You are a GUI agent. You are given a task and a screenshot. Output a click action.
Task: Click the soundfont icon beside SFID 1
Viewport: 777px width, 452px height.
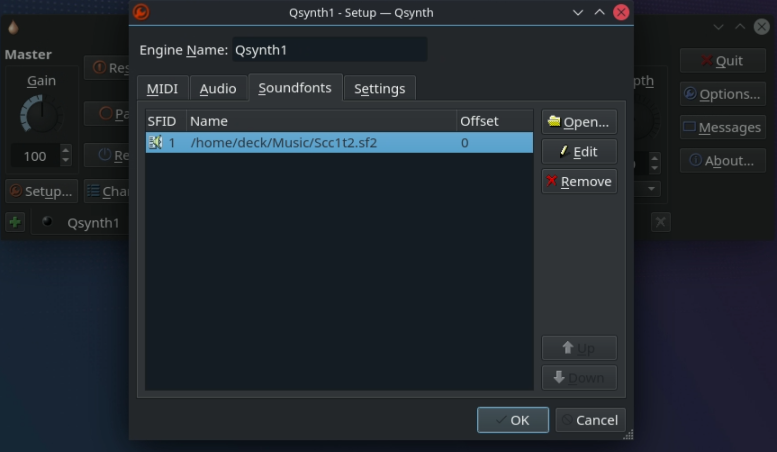click(155, 143)
